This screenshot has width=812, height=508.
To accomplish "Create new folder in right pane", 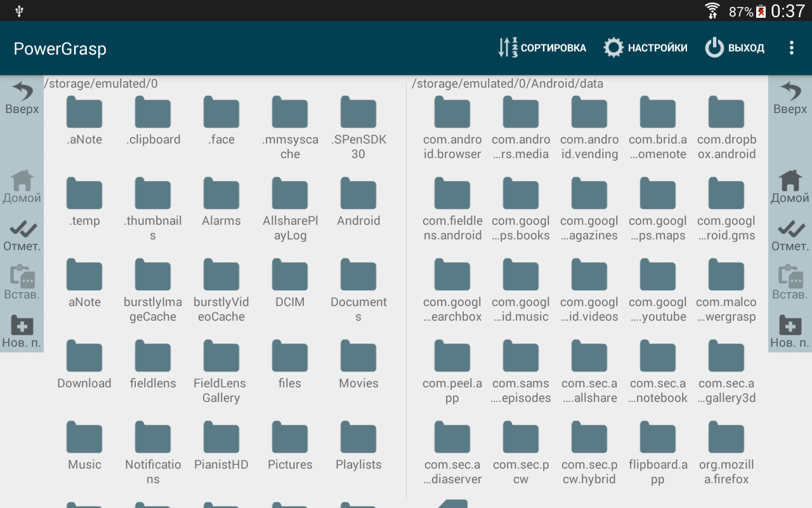I will (790, 331).
